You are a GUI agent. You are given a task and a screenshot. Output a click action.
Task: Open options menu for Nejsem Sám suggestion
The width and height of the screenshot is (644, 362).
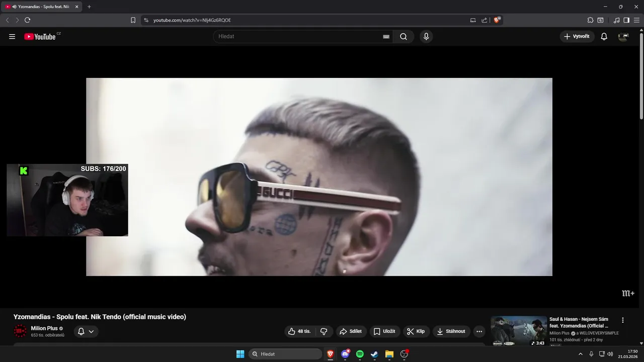(x=623, y=320)
